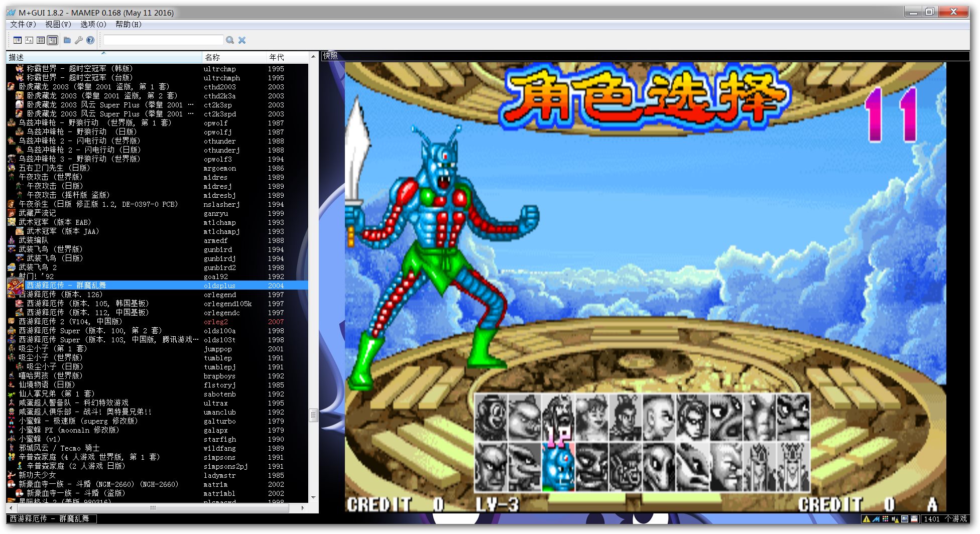Click status bar text 西游释厄传 - 群魔乱舞
980x534 pixels.
(x=49, y=518)
